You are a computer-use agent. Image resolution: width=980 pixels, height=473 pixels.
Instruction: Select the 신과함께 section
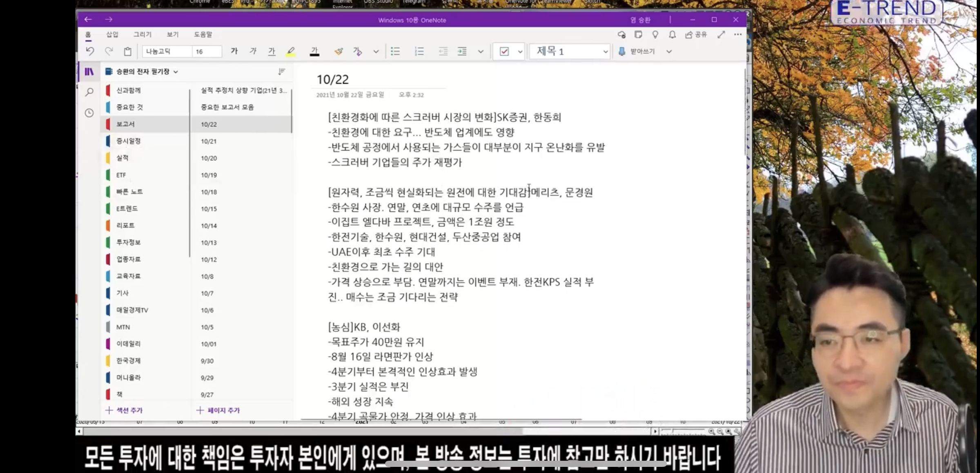(x=145, y=90)
